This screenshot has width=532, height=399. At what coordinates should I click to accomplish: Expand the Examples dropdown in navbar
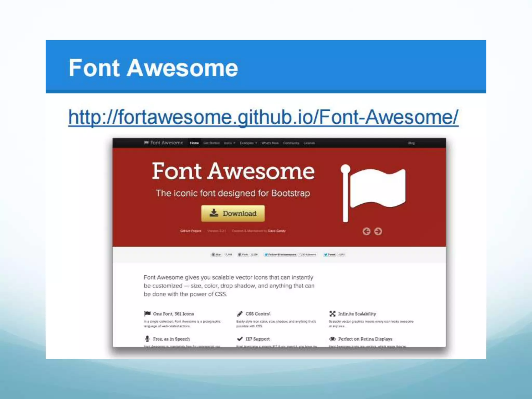248,143
